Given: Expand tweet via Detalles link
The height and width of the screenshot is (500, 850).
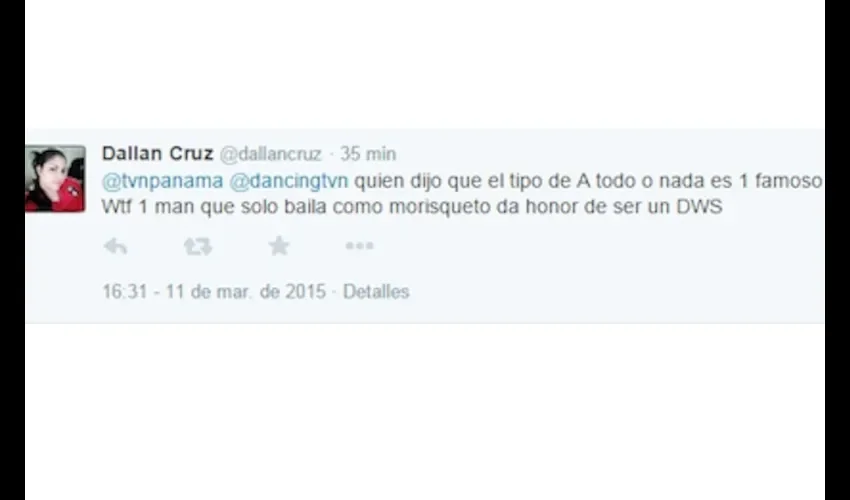Looking at the screenshot, I should [x=376, y=292].
